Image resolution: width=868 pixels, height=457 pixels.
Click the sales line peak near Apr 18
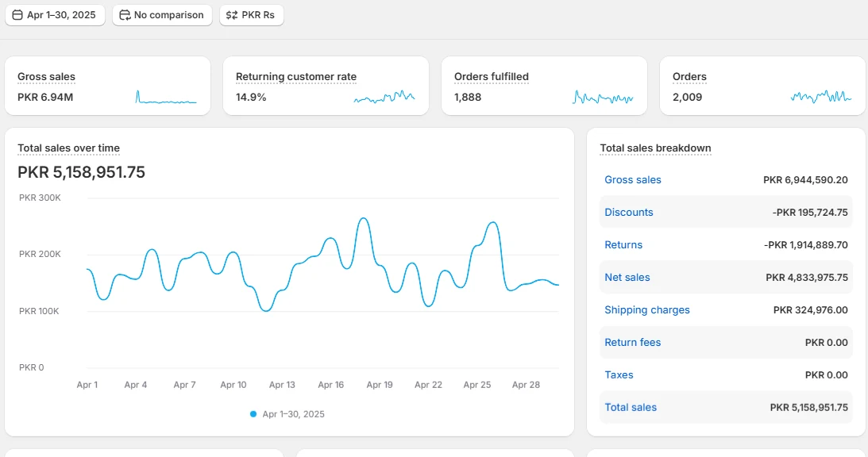coord(363,218)
